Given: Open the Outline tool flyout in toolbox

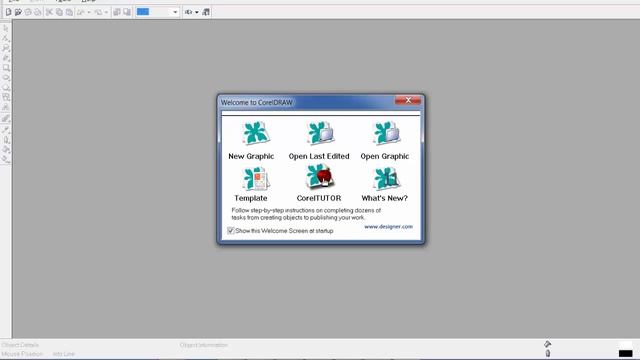Looking at the screenshot, I should (6, 140).
